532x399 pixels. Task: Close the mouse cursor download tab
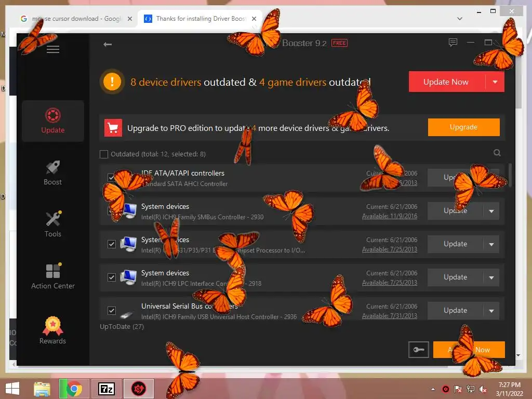[x=129, y=19]
